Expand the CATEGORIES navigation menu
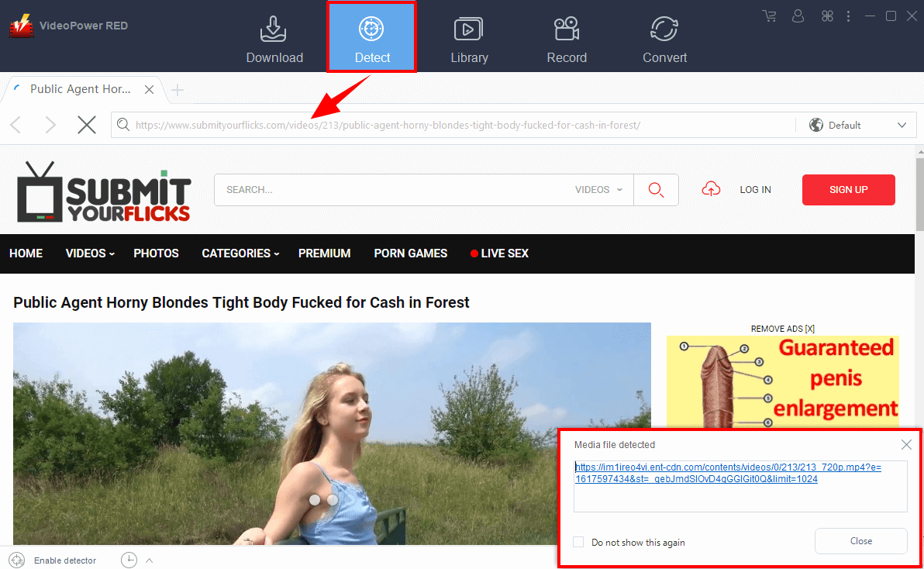Image resolution: width=924 pixels, height=569 pixels. 240,253
